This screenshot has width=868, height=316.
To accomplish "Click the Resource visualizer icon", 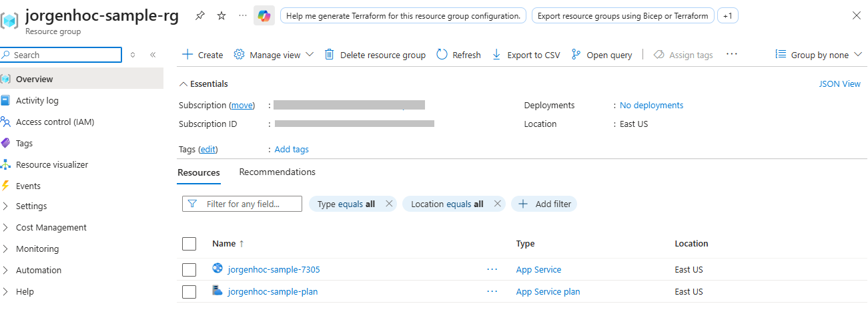I will 6,164.
